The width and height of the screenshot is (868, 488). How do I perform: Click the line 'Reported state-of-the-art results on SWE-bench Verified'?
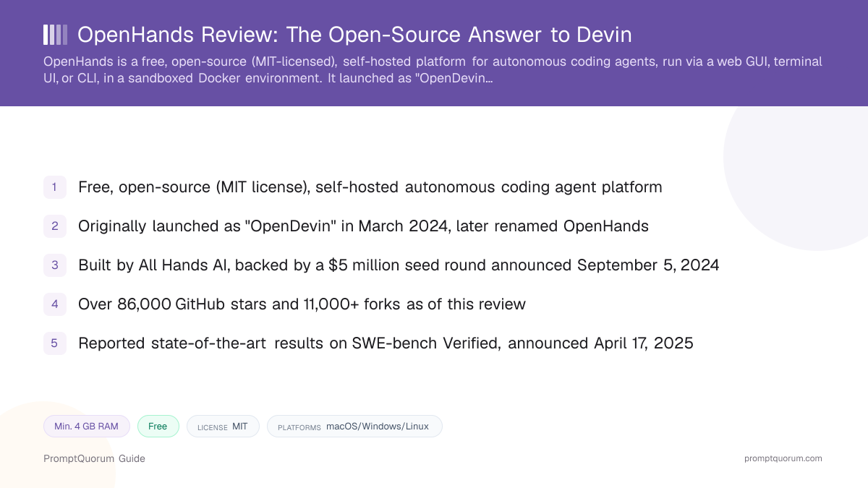(386, 343)
